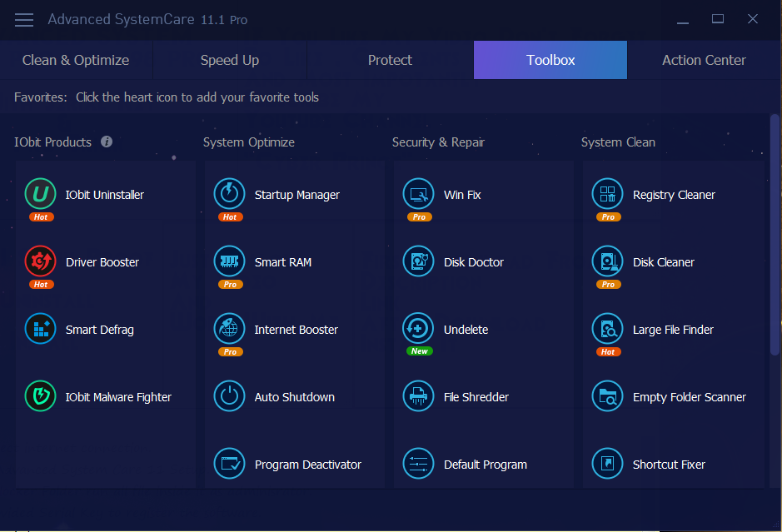Switch to the Clean & Optimize tab
This screenshot has width=782, height=532.
(76, 60)
